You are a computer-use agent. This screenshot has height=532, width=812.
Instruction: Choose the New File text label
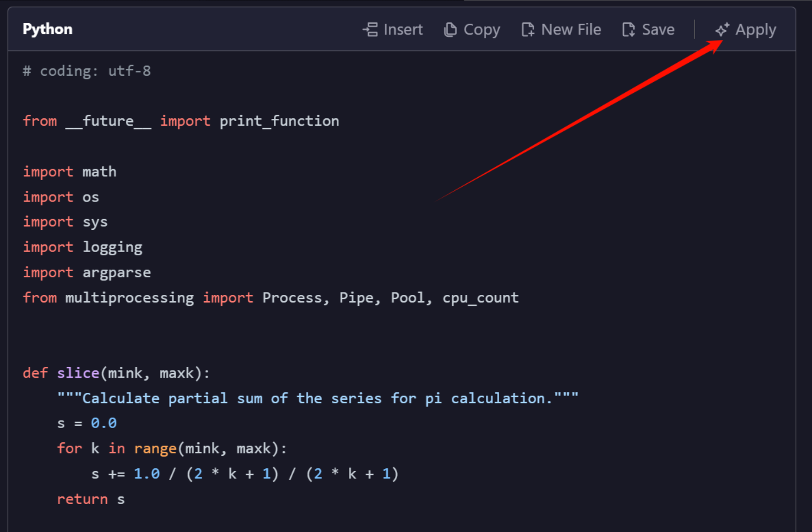point(571,30)
